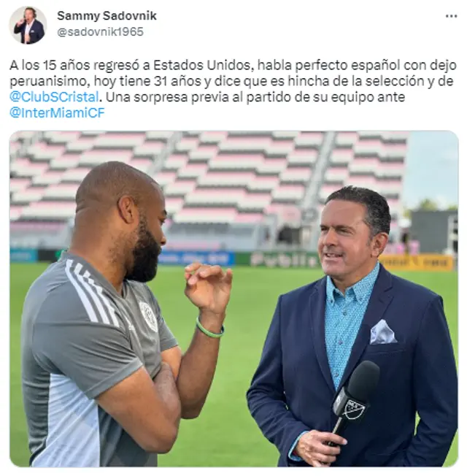Click the green wristband in the photo
Screen dimensions: 467x476
[209, 329]
